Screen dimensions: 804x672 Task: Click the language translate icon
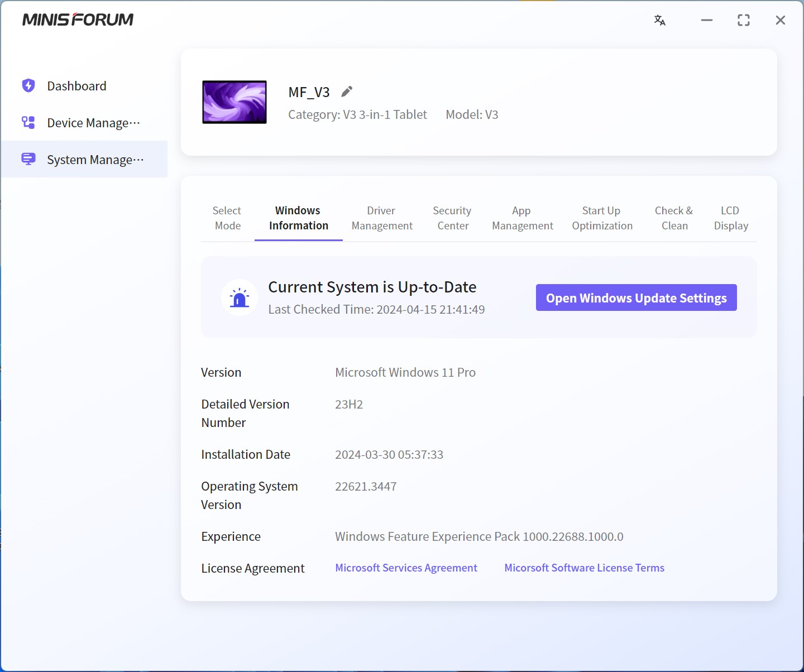point(660,20)
